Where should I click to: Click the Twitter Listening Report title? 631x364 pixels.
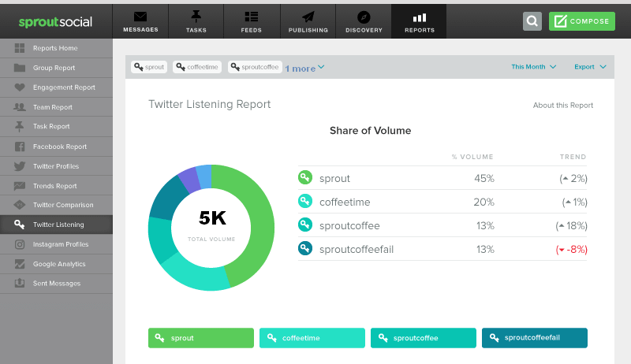click(x=209, y=105)
